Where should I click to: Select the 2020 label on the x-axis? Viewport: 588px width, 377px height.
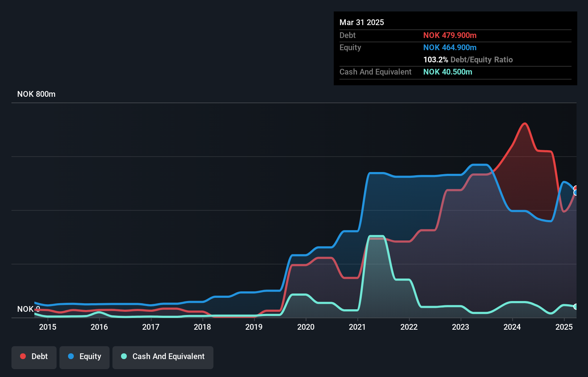pyautogui.click(x=306, y=327)
